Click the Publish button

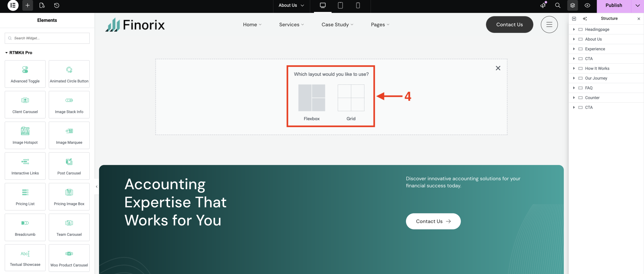(614, 5)
